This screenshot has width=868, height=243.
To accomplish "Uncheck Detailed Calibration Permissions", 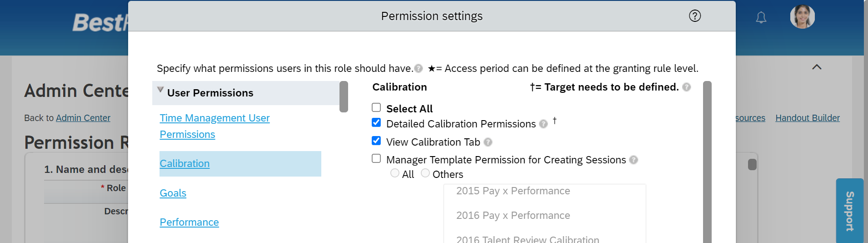I will click(376, 122).
